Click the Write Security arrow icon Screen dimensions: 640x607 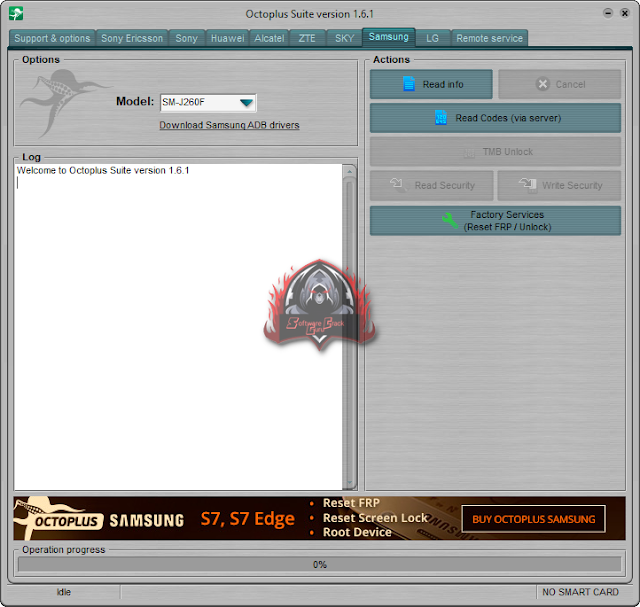click(x=528, y=185)
